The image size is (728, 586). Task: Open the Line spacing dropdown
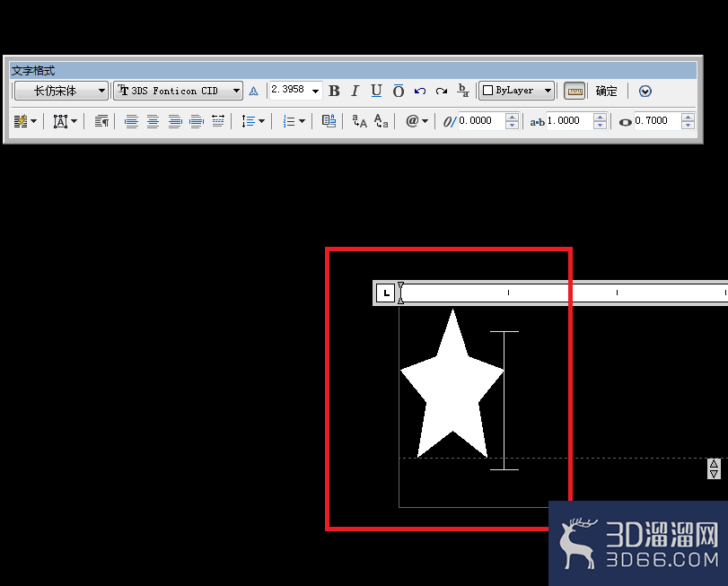pyautogui.click(x=253, y=121)
